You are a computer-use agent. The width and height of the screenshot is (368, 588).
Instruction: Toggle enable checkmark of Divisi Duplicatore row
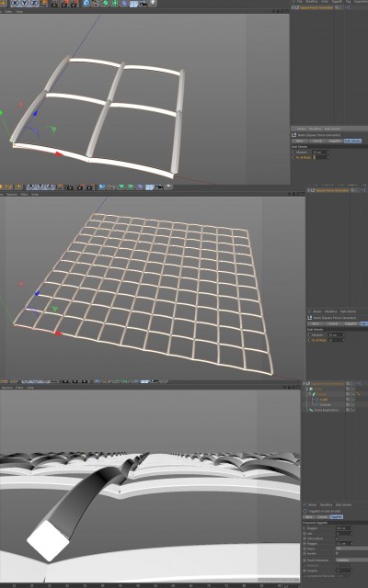[352, 410]
